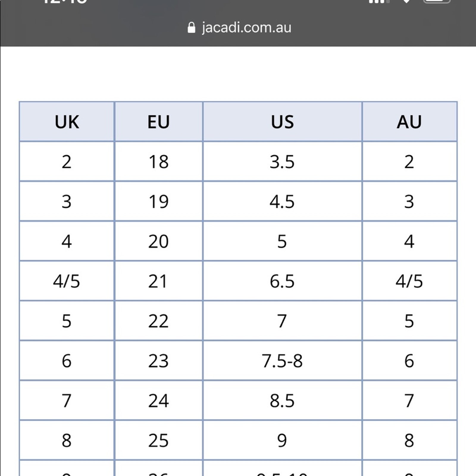Tap the US size 6.5 cell
The image size is (476, 476).
pyautogui.click(x=282, y=281)
